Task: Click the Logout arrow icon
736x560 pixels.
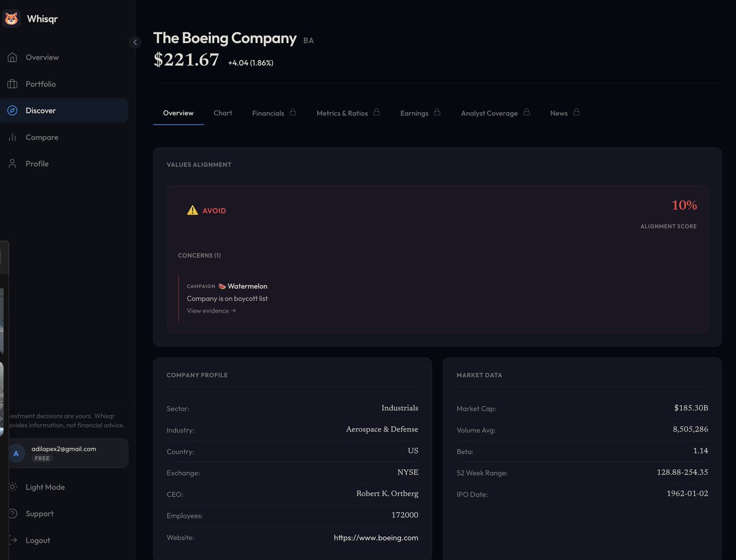Action: (x=12, y=540)
